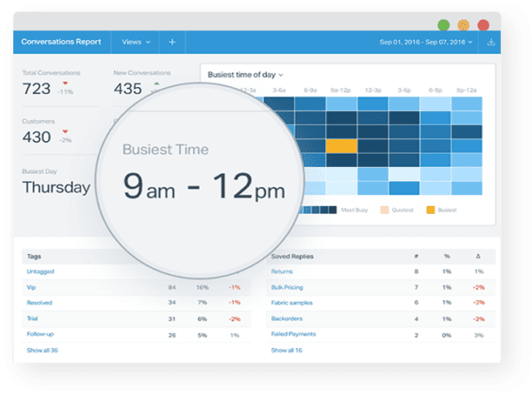Click the Tags table header

pyautogui.click(x=34, y=257)
